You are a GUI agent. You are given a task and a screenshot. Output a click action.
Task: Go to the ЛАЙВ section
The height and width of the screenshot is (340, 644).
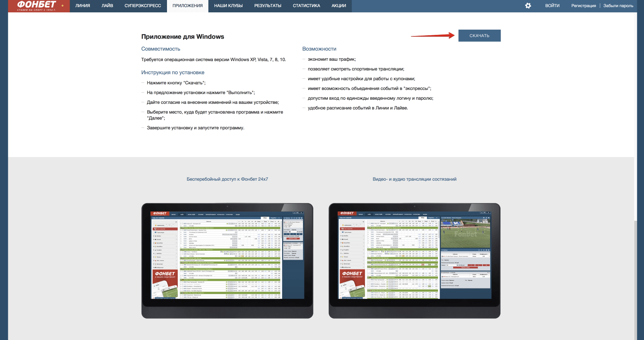click(107, 6)
